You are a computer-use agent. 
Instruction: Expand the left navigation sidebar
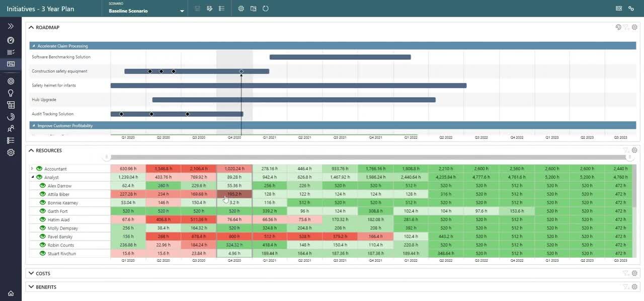click(x=11, y=26)
